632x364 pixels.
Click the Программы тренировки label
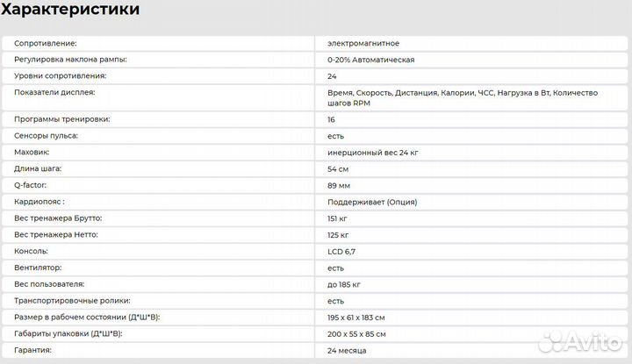62,119
